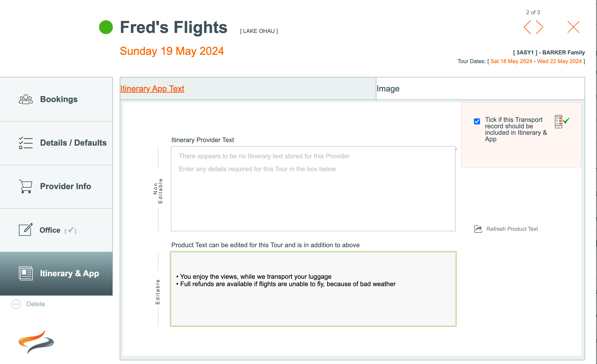Click the Delete minus circle icon

(x=16, y=304)
